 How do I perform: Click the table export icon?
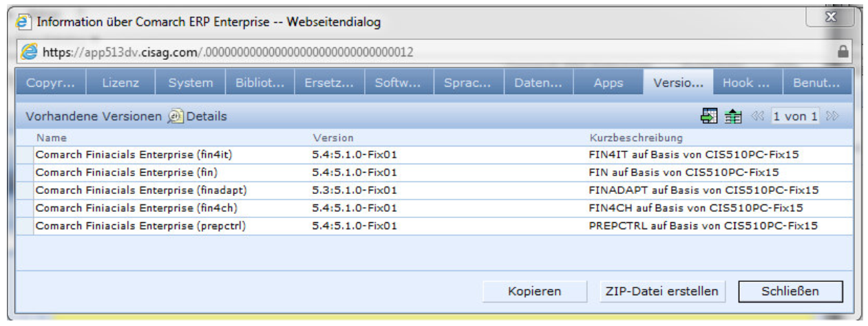(x=708, y=117)
